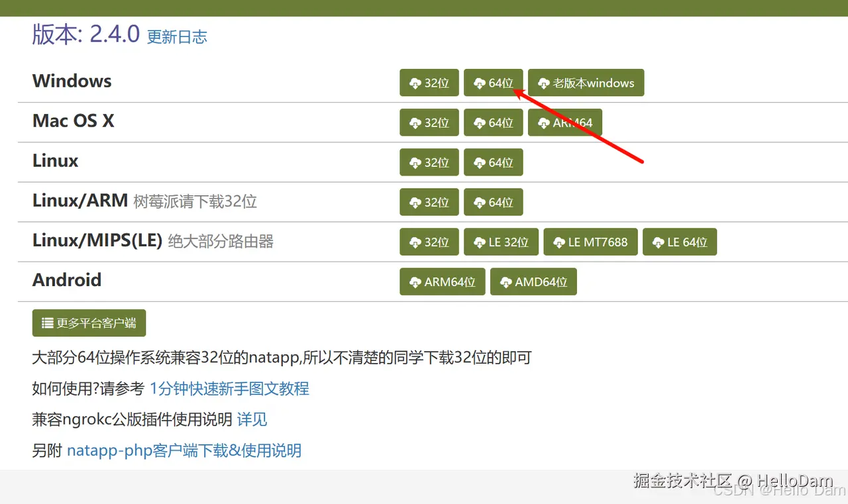The image size is (848, 504).
Task: Click the 版本: 2.4.0 heading
Action: pos(86,34)
